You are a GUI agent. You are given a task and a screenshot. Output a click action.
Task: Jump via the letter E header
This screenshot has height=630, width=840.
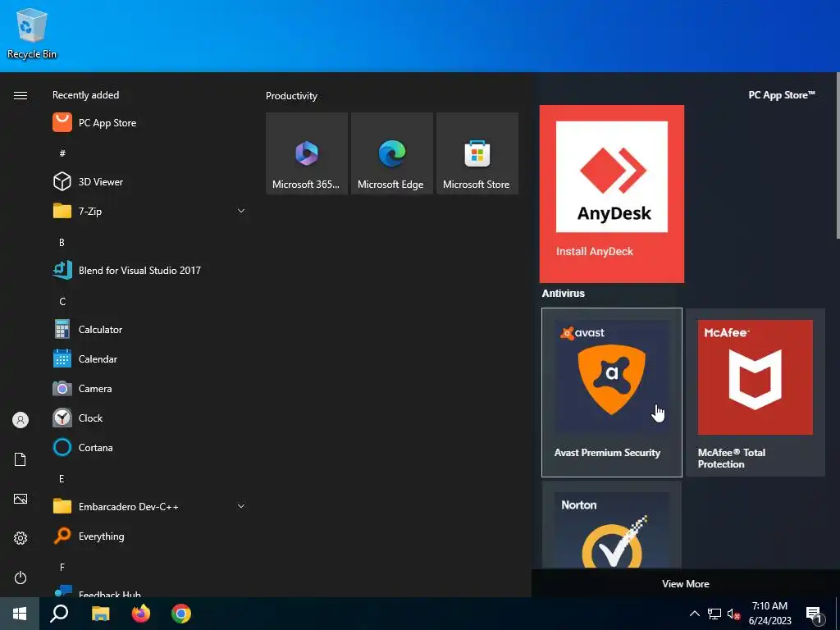(x=62, y=479)
